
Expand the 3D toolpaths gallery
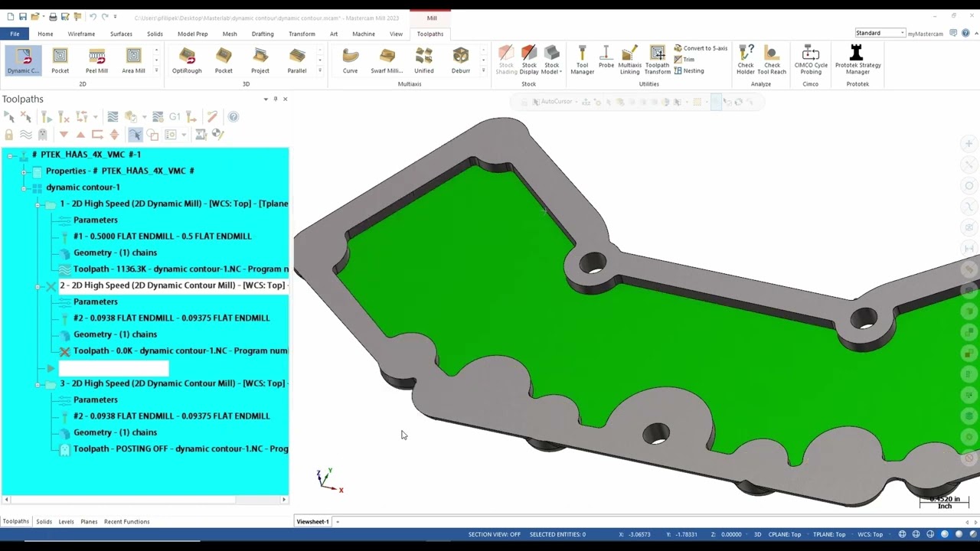[x=320, y=70]
